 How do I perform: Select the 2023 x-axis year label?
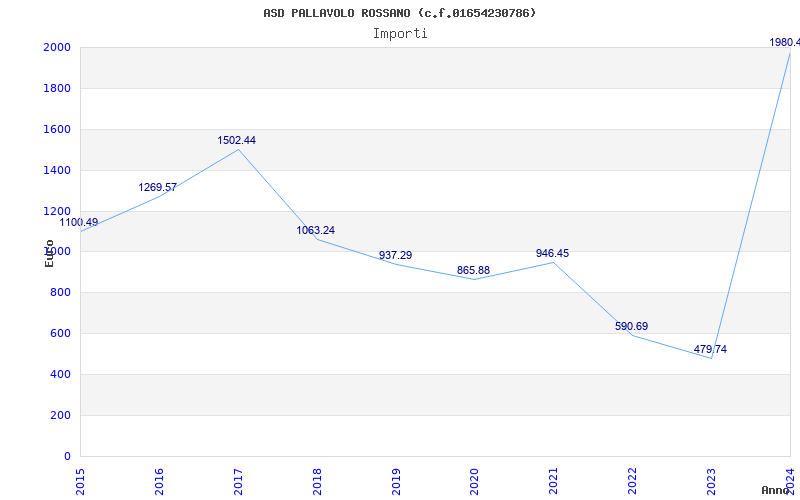[x=711, y=482]
